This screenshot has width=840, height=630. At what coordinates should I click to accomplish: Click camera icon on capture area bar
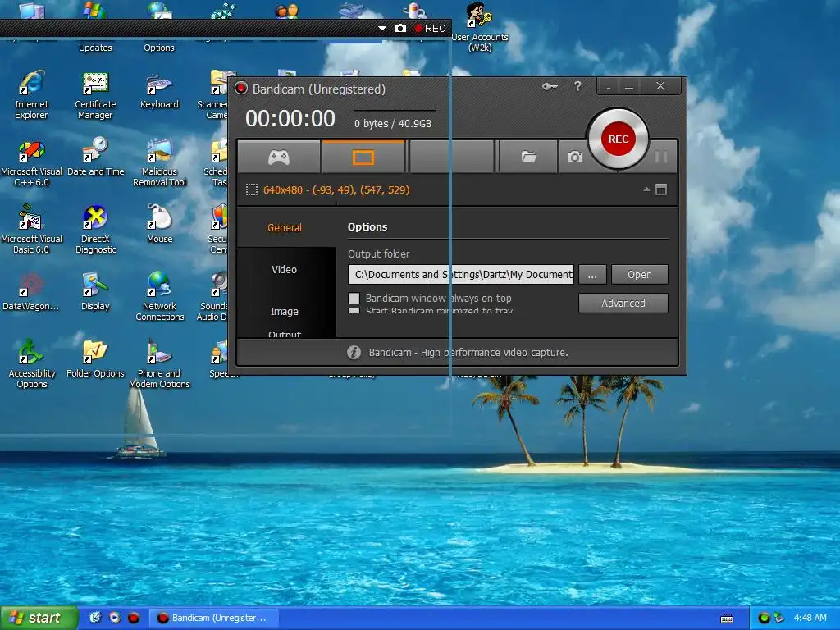pos(400,29)
